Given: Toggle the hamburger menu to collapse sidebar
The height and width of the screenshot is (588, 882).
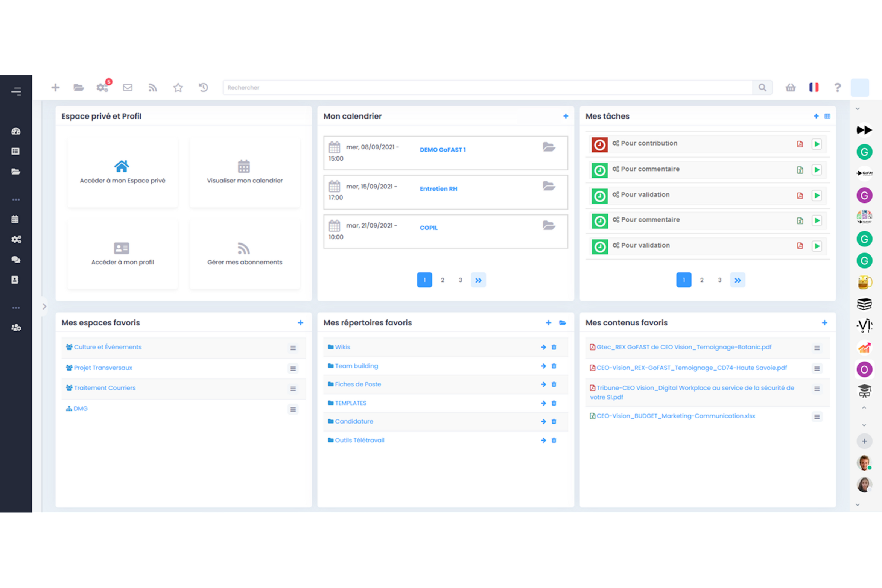Looking at the screenshot, I should point(16,91).
